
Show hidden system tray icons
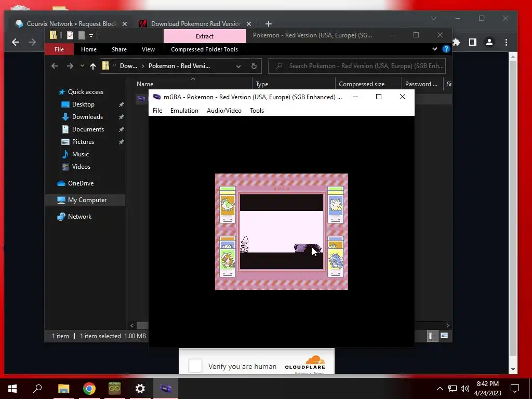click(440, 389)
